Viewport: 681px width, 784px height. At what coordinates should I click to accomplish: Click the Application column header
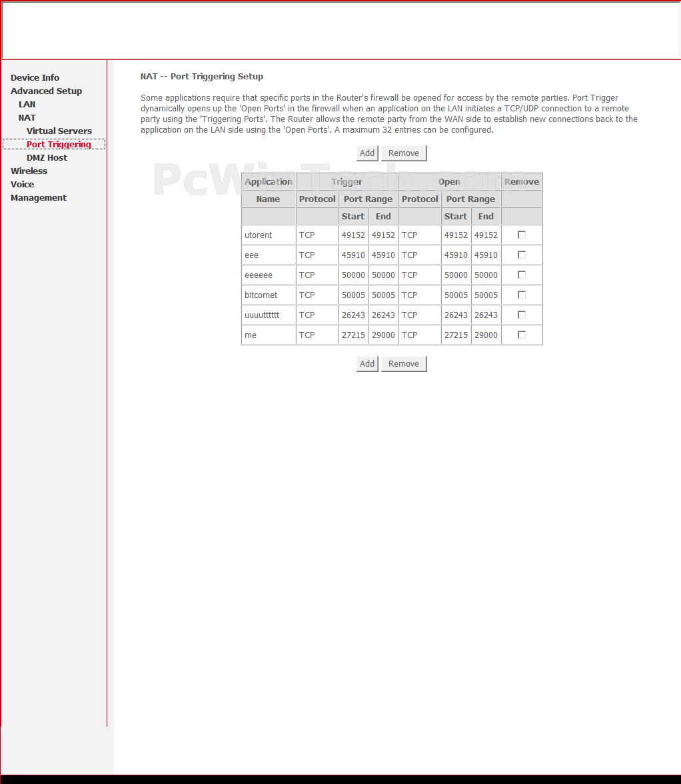click(269, 181)
